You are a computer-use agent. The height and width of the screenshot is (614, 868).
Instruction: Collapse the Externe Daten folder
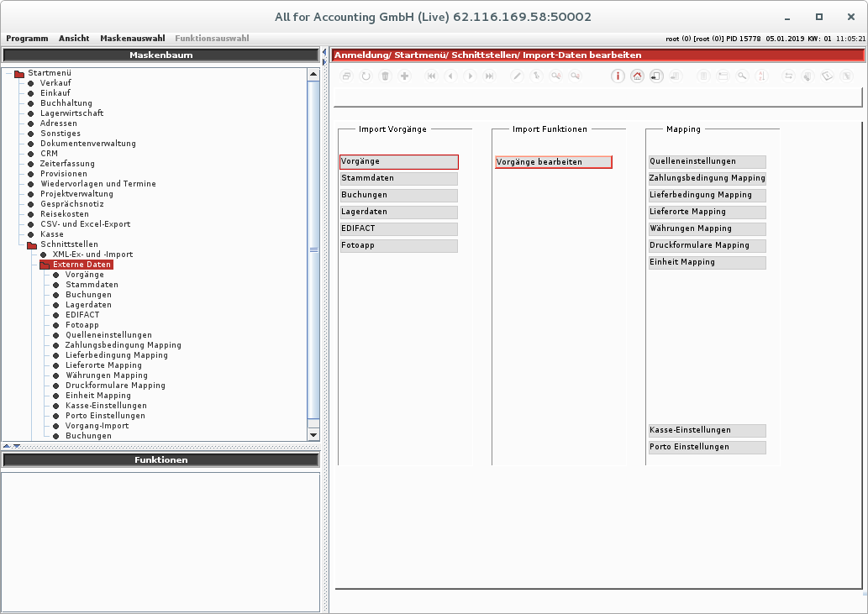coord(45,265)
